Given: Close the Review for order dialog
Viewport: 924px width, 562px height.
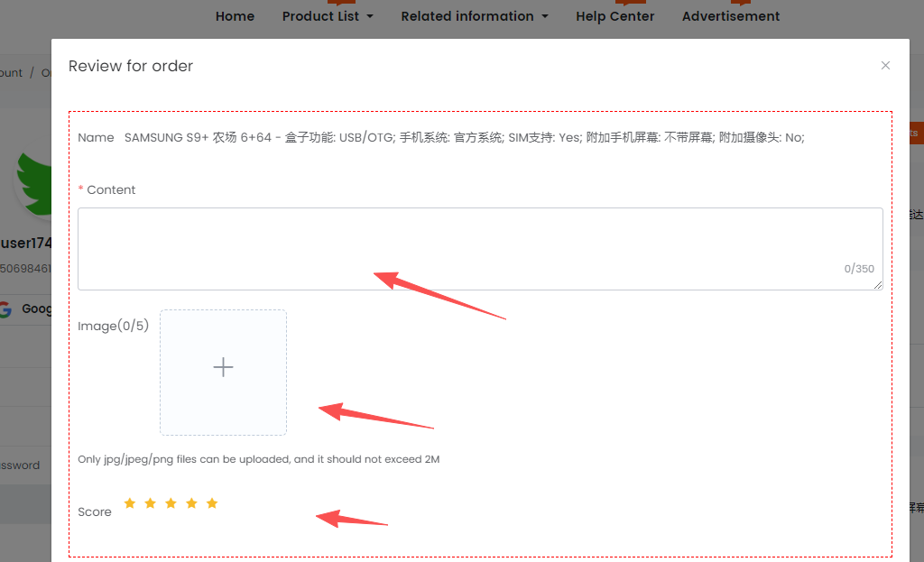Looking at the screenshot, I should [885, 66].
